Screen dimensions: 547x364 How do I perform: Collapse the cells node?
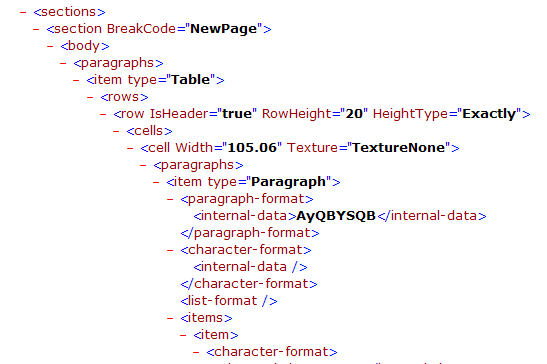[116, 132]
